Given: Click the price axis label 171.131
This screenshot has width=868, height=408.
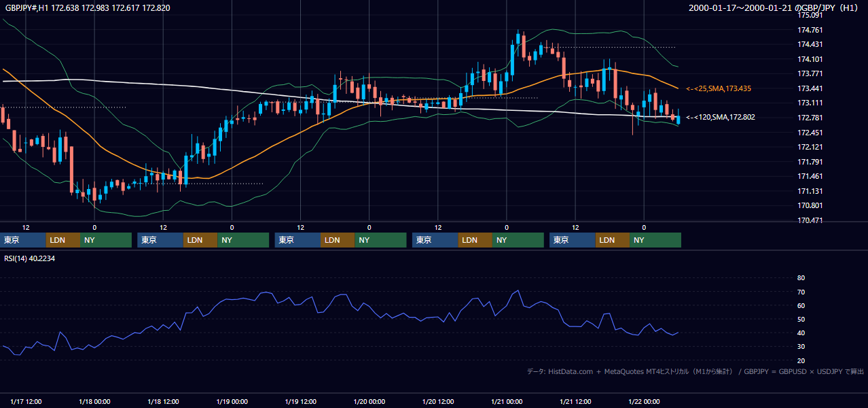Looking at the screenshot, I should point(810,191).
